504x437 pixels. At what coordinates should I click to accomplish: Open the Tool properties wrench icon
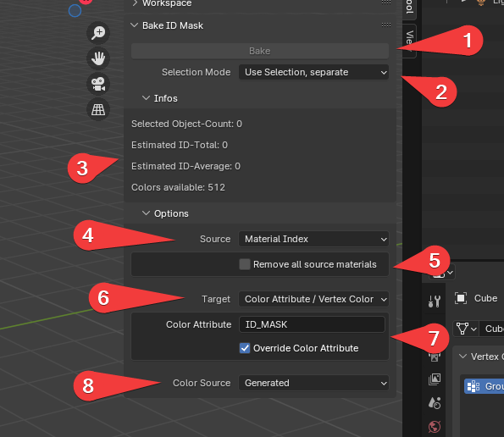point(435,301)
